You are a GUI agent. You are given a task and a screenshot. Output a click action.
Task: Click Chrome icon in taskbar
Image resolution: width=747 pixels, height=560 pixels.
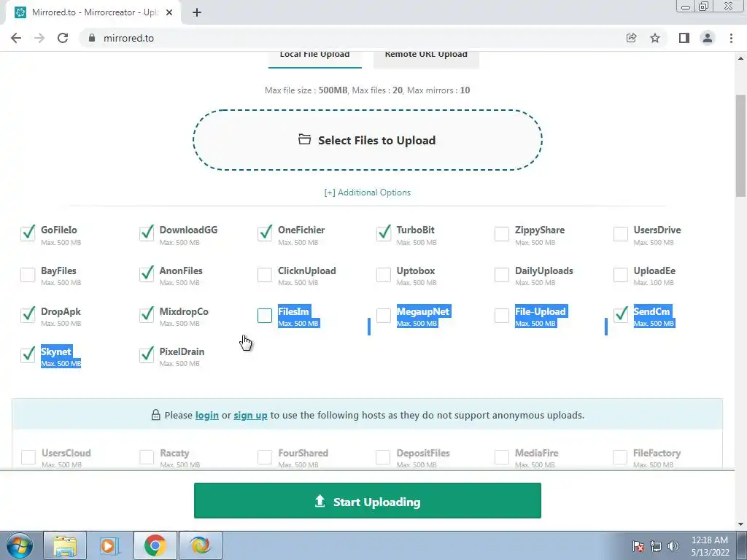point(155,545)
